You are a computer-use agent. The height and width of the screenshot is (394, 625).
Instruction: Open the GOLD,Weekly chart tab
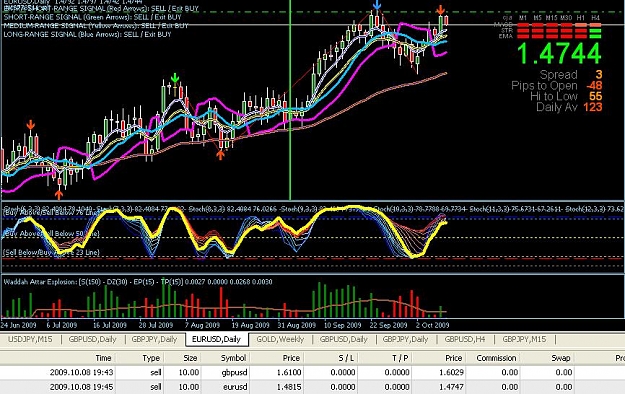pyautogui.click(x=280, y=339)
